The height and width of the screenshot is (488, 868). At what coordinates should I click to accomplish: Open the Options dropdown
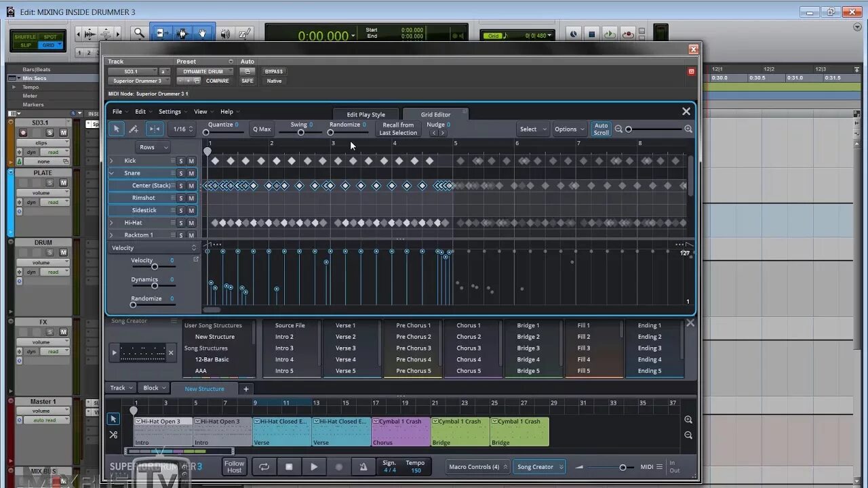(x=570, y=129)
